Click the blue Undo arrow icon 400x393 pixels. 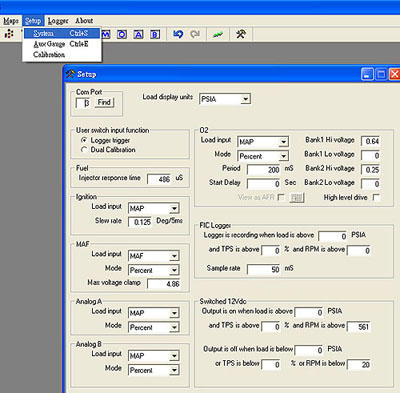(x=178, y=34)
